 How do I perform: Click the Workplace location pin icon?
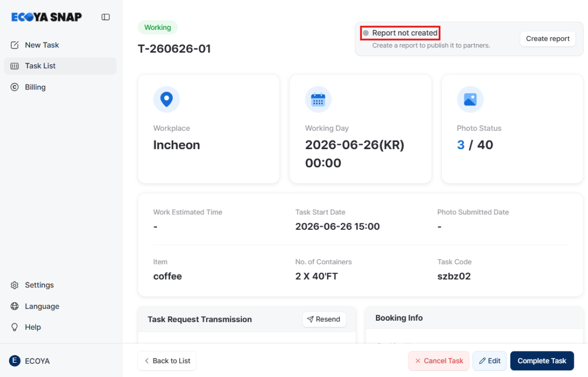[166, 99]
